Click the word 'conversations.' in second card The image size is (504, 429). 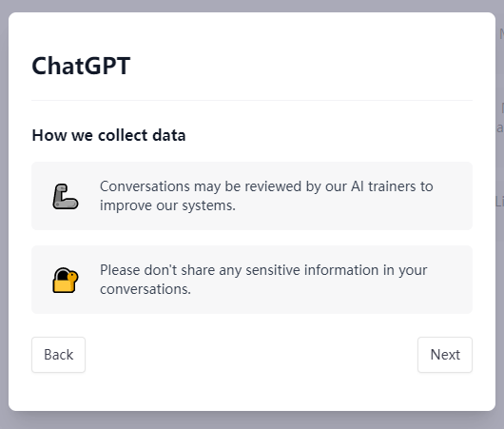click(x=145, y=289)
